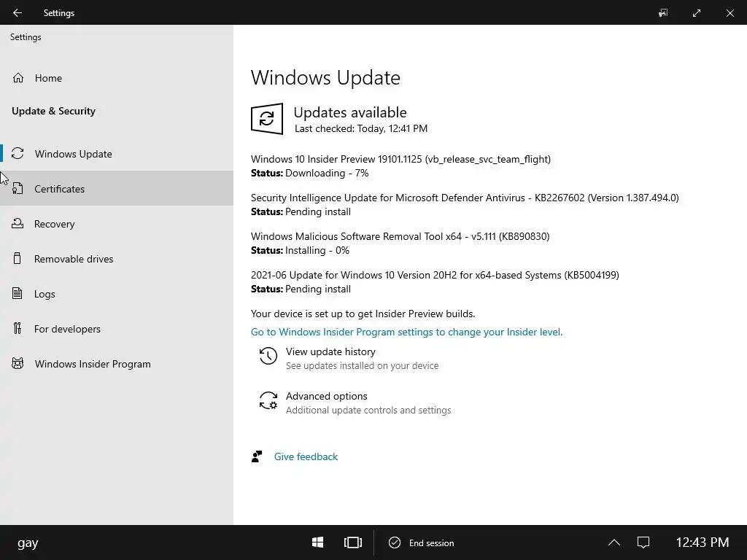Click the Installing - 0% status text
Viewport: 747px width, 560px height.
[317, 251]
